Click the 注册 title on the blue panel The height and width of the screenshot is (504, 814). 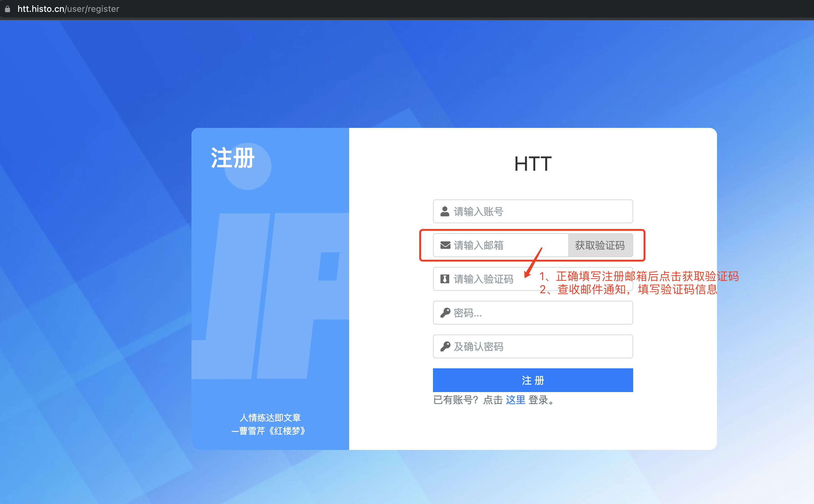[x=232, y=158]
